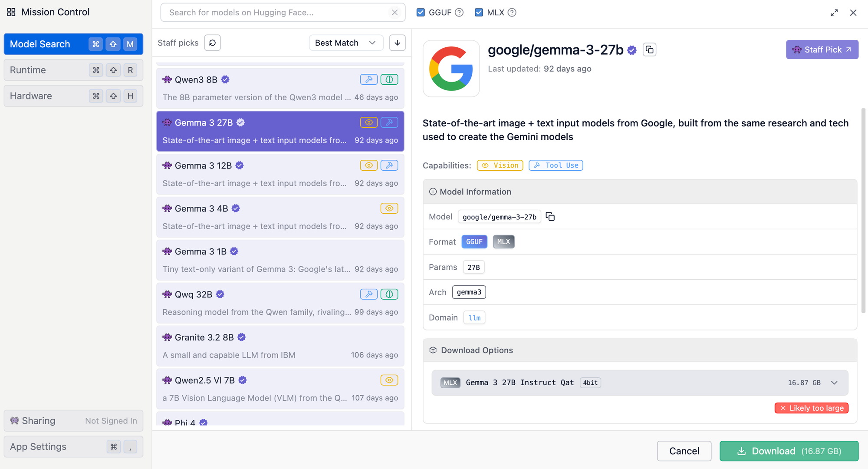
Task: Click the Staff picks label
Action: coord(178,43)
